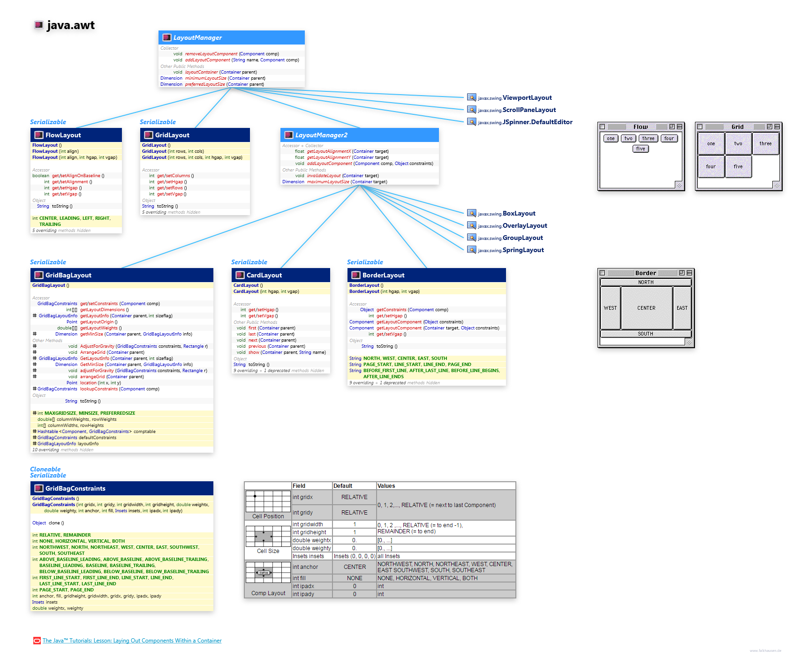Viewport: 808px width, 672px height.
Task: Click the FlowLayout class icon
Action: tap(39, 135)
